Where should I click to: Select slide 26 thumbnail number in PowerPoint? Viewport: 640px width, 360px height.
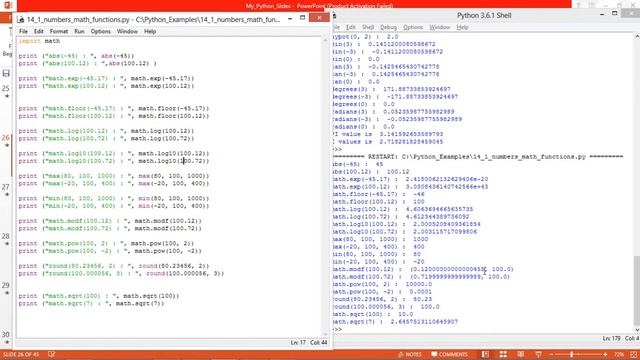click(5, 138)
